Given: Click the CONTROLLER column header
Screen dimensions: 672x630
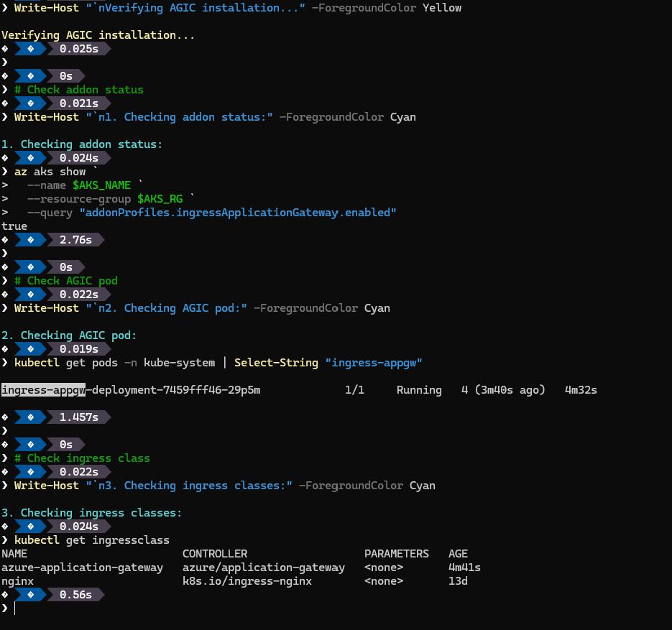Looking at the screenshot, I should click(214, 554).
